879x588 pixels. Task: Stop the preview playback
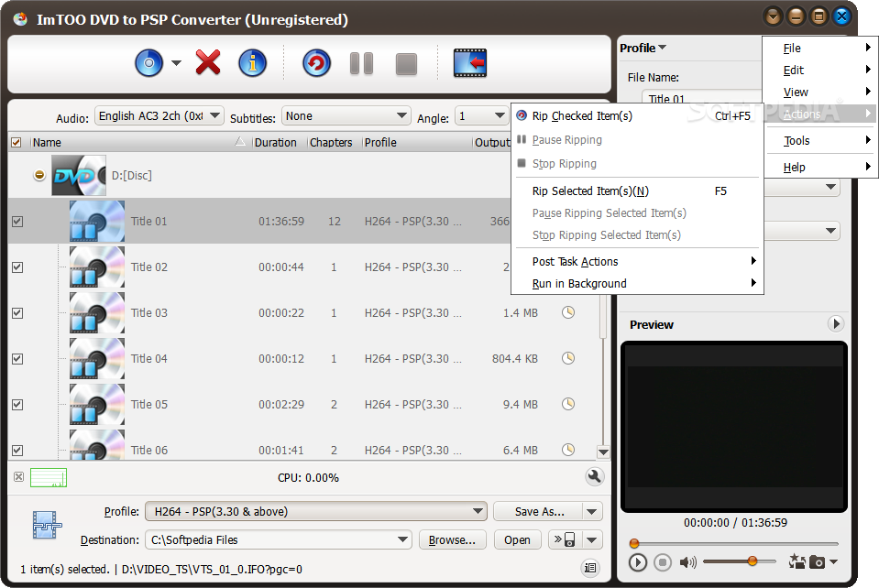click(662, 561)
